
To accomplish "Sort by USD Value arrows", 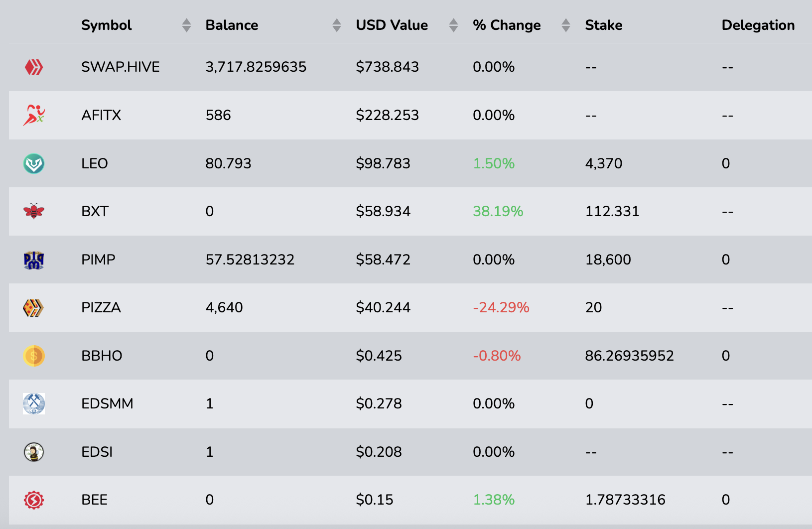I will coord(453,25).
